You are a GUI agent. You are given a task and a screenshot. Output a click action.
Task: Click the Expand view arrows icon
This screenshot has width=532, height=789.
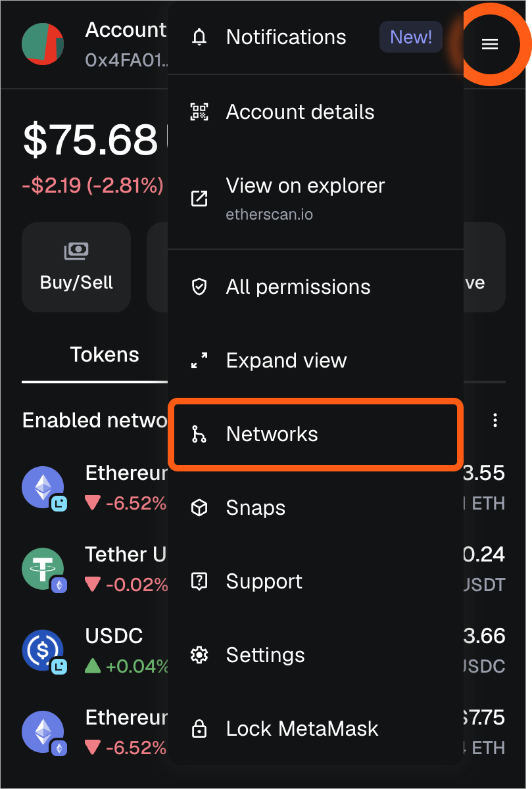(x=199, y=360)
